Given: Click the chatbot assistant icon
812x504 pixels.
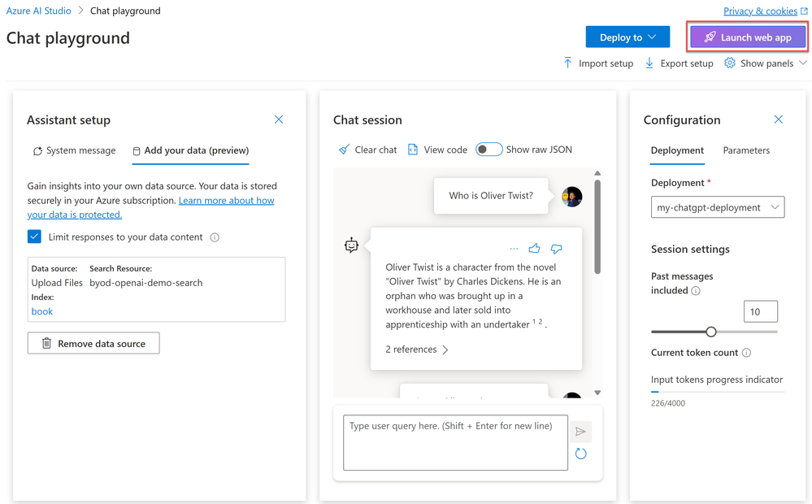Looking at the screenshot, I should click(x=351, y=245).
